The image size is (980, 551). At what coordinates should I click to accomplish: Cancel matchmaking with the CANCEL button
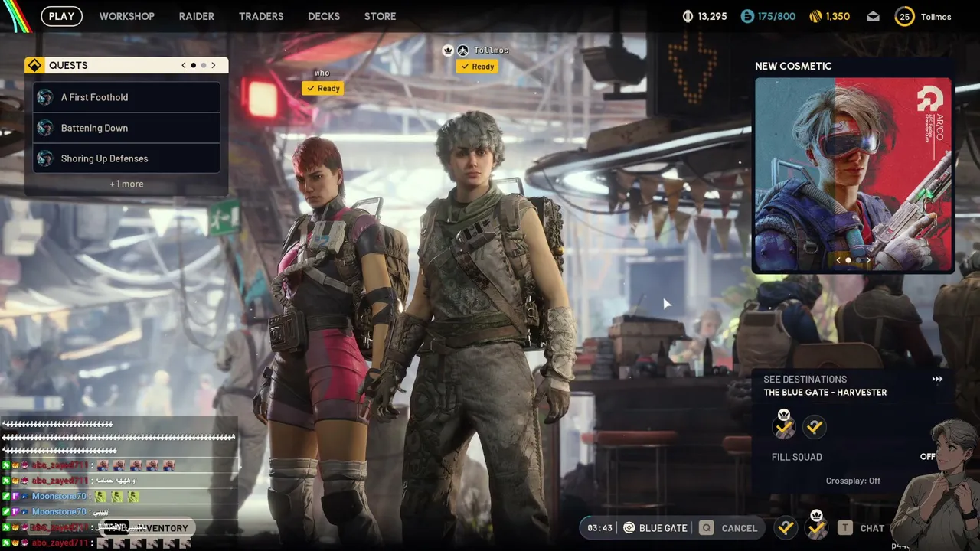(740, 528)
